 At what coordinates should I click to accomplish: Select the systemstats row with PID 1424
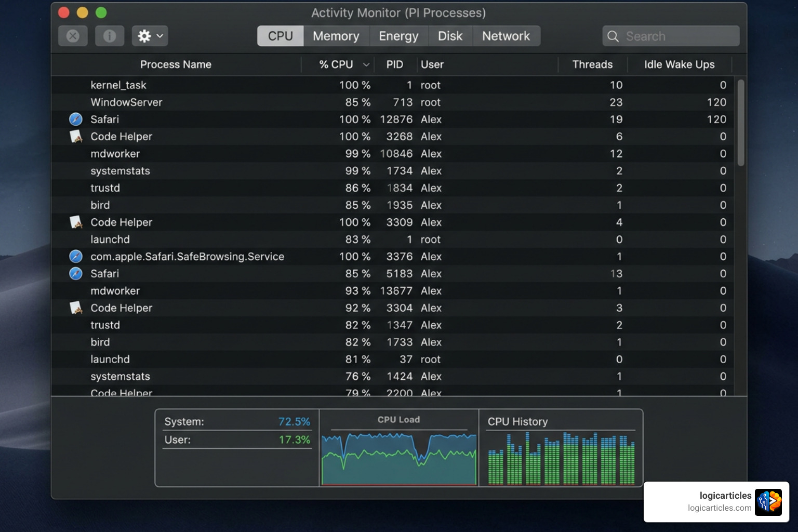tap(393, 377)
